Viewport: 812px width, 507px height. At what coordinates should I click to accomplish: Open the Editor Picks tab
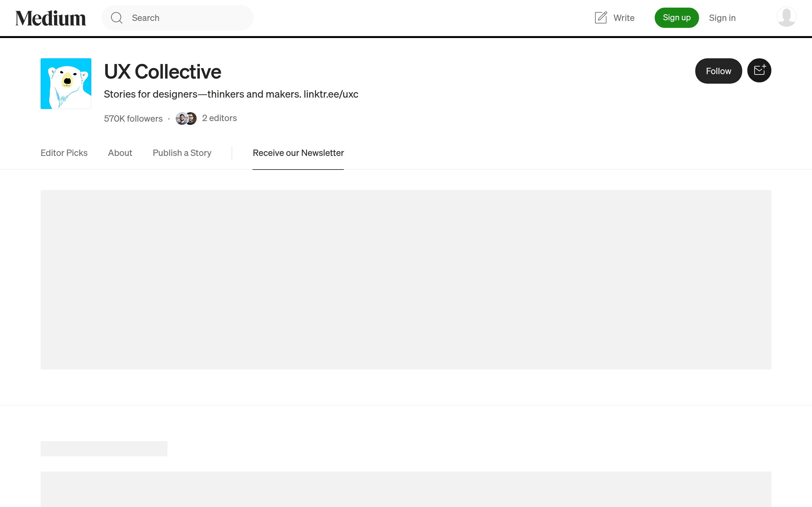(64, 153)
